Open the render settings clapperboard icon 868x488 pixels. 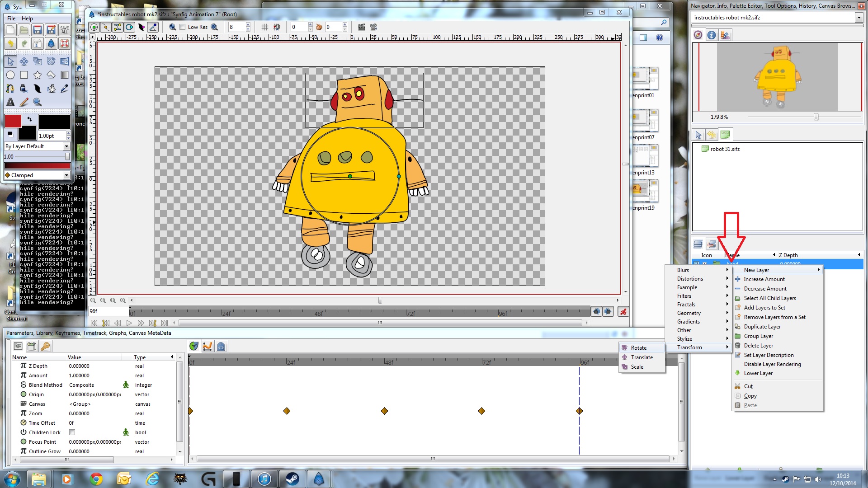click(x=361, y=27)
